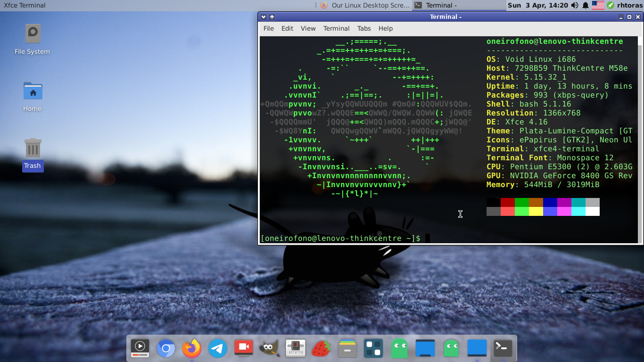This screenshot has width=644, height=362.
Task: Click the yellow color block in palette
Action: pos(536,211)
